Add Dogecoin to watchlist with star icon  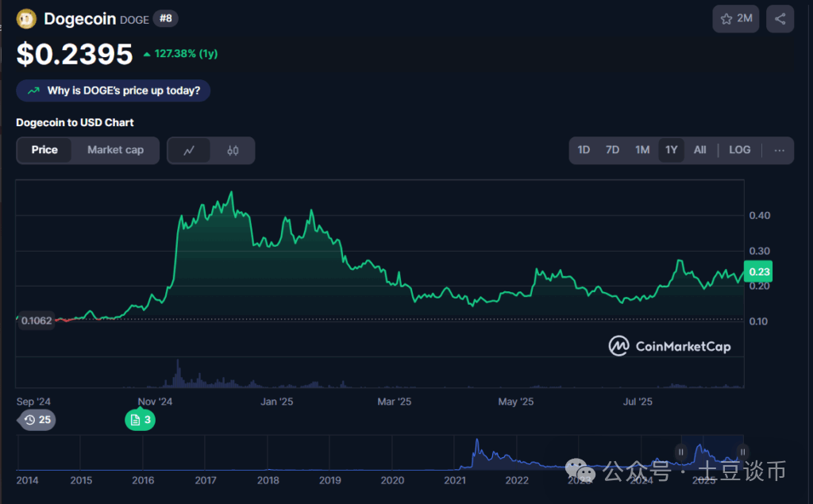(736, 19)
